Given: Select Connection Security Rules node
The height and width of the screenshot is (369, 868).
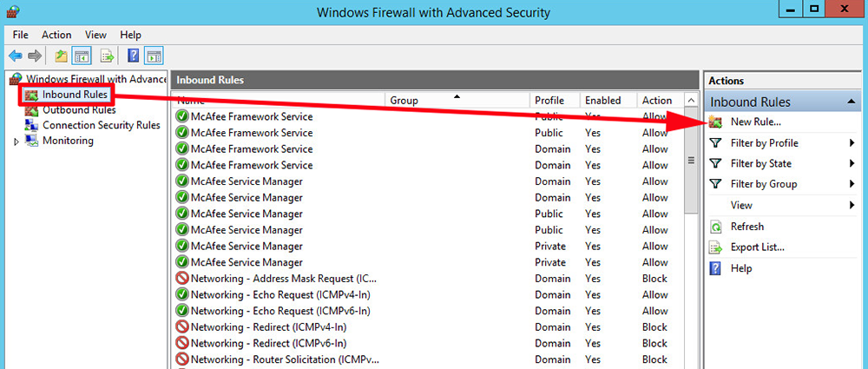Looking at the screenshot, I should (102, 125).
